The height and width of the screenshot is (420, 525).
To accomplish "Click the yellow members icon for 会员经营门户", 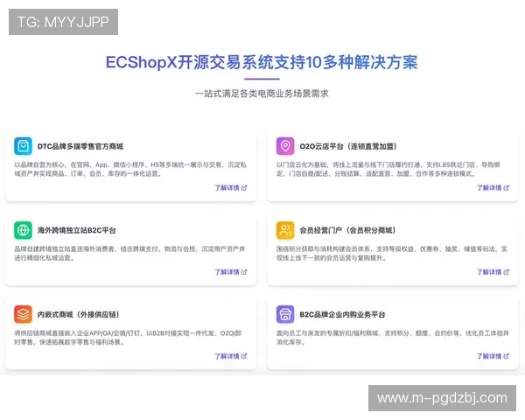I will tap(285, 230).
